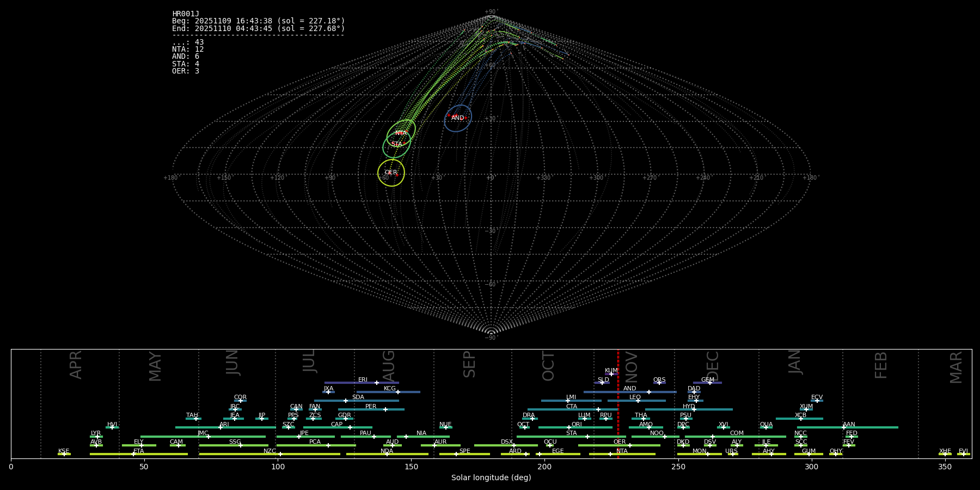980x490 pixels.
Task: Click the Solar longitude axis title
Action: 491,478
